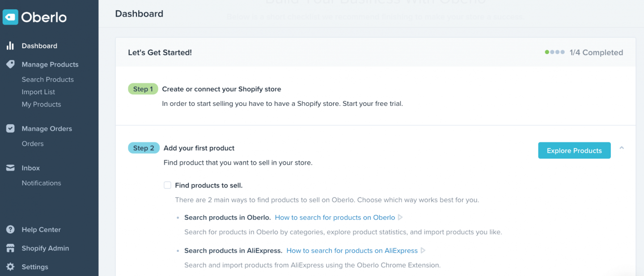Screen dimensions: 644x276
Task: Click the Inbox envelope icon
Action: point(10,168)
